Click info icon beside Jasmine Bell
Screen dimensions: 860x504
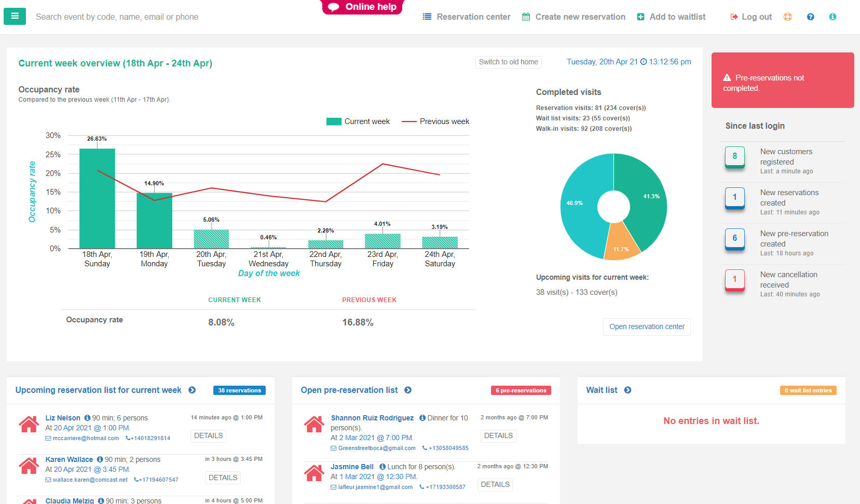click(382, 467)
